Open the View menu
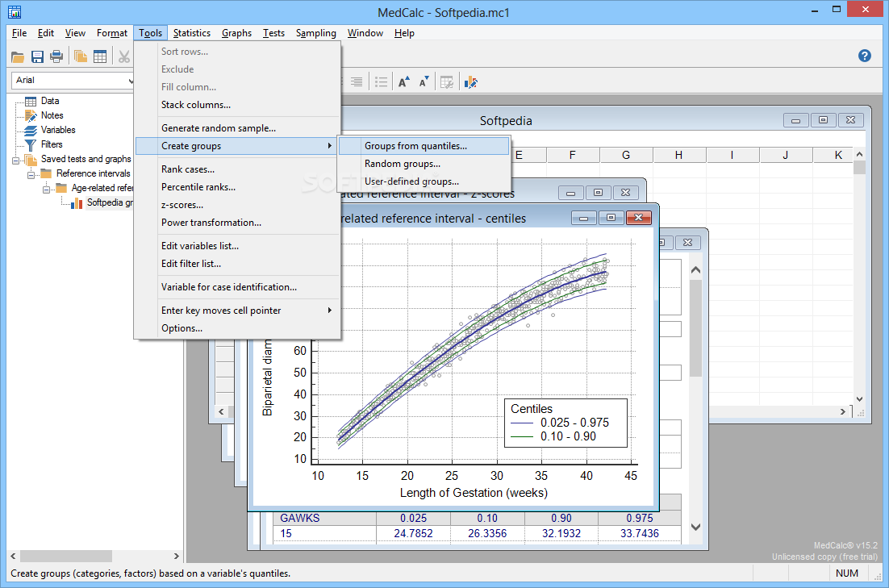The width and height of the screenshot is (889, 588). pos(75,33)
